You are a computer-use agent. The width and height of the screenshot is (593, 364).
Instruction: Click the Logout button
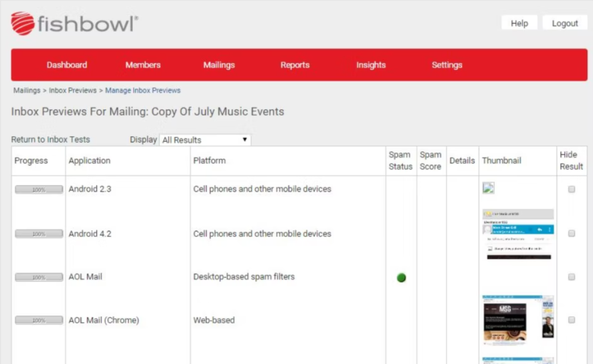pos(564,23)
